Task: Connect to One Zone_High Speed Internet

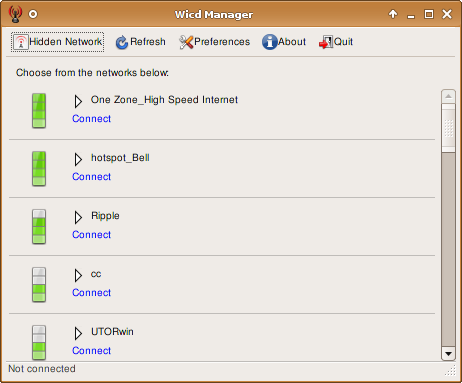Action: [91, 119]
